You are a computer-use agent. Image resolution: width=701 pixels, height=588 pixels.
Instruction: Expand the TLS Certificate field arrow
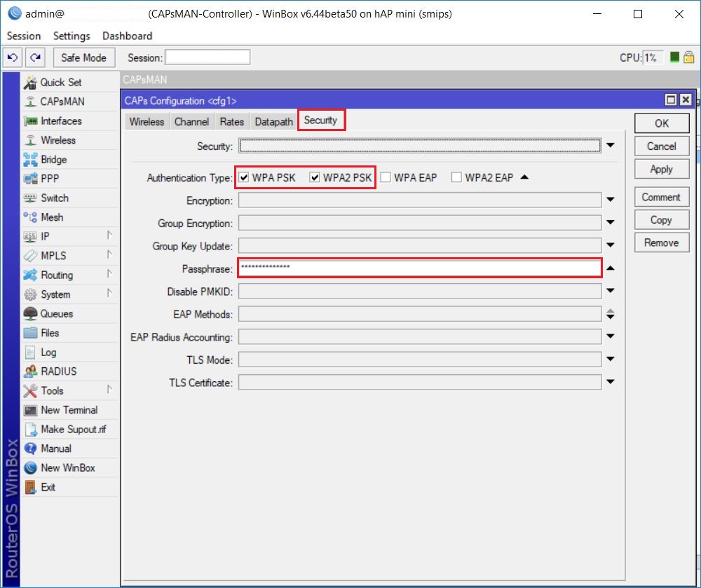[x=611, y=382]
